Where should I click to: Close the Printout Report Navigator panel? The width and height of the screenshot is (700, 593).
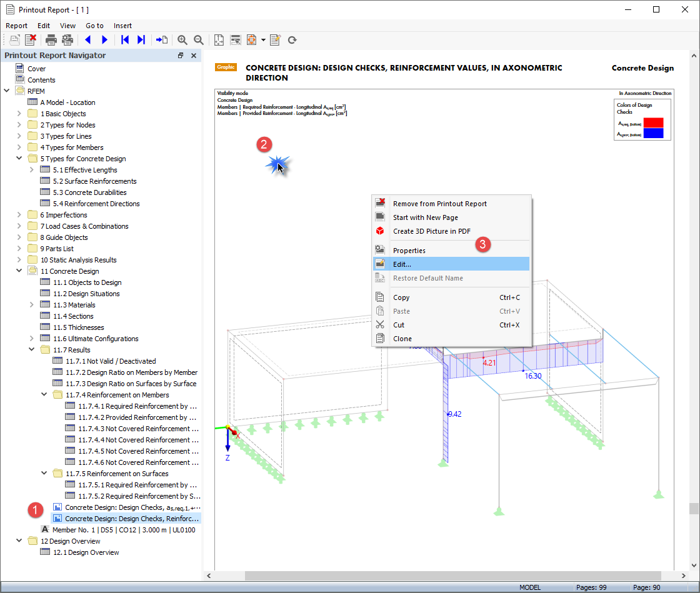[194, 56]
